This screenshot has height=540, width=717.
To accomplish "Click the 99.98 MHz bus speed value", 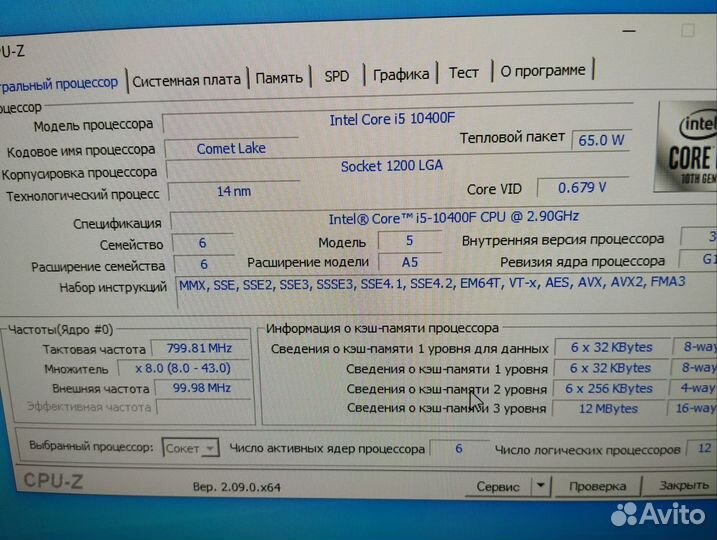I will pos(202,388).
